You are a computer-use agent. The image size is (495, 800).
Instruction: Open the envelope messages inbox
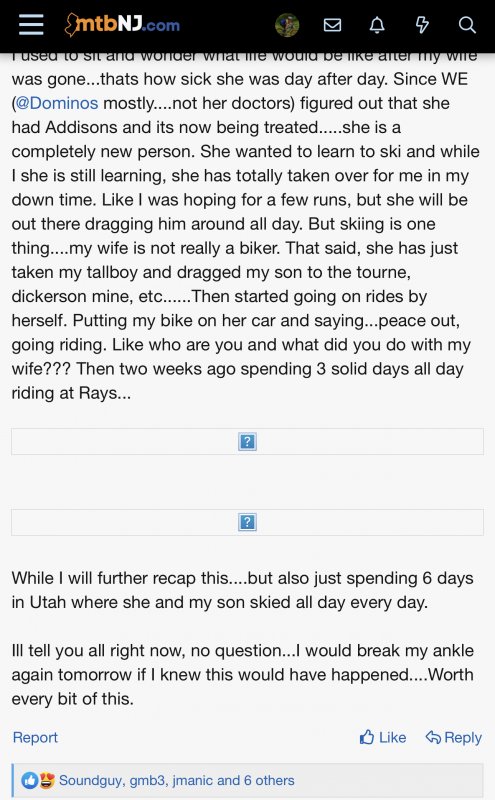pos(332,25)
